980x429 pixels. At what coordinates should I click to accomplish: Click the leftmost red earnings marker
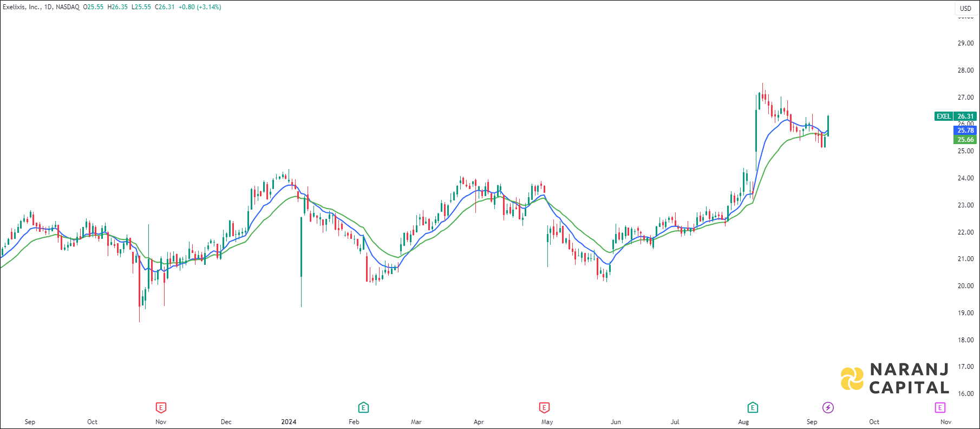pos(161,407)
